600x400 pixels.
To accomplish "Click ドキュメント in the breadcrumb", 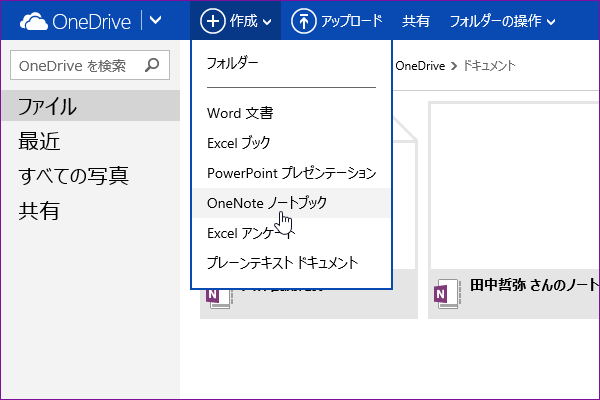I will [x=489, y=66].
